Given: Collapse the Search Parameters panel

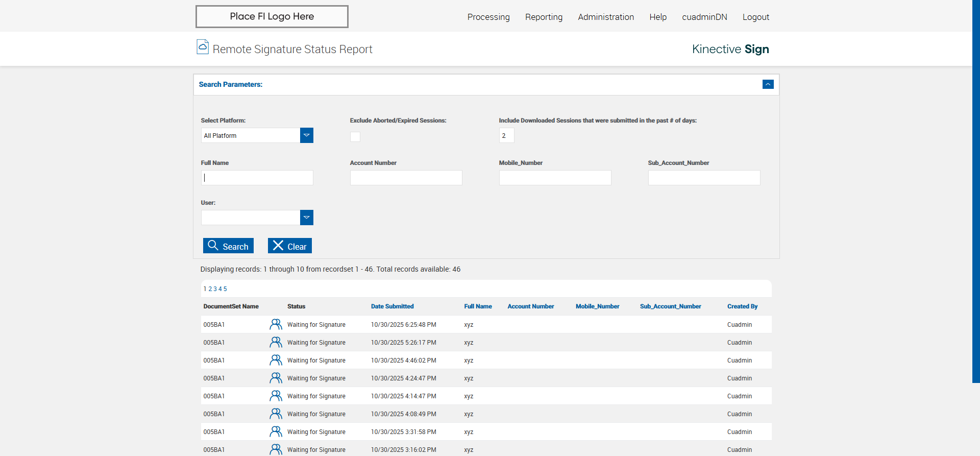Looking at the screenshot, I should coord(768,84).
